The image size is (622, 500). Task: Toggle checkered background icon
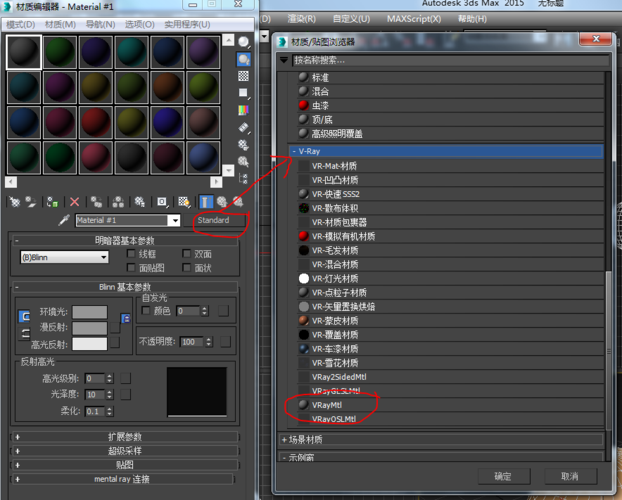(x=243, y=76)
